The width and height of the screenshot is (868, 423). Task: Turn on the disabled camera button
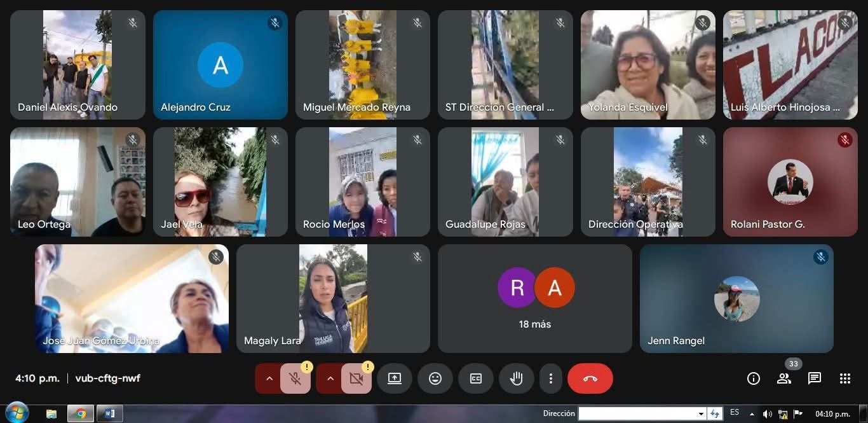[x=356, y=379]
